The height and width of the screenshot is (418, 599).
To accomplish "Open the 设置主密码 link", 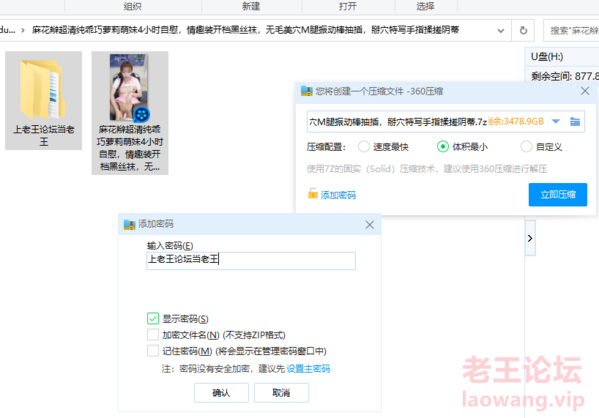I will pyautogui.click(x=308, y=369).
